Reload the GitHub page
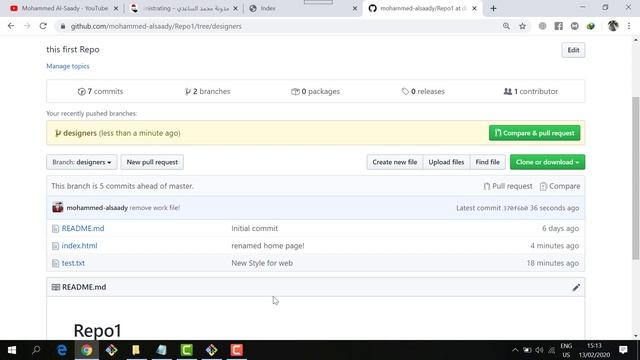This screenshot has width=640, height=360. click(x=43, y=26)
